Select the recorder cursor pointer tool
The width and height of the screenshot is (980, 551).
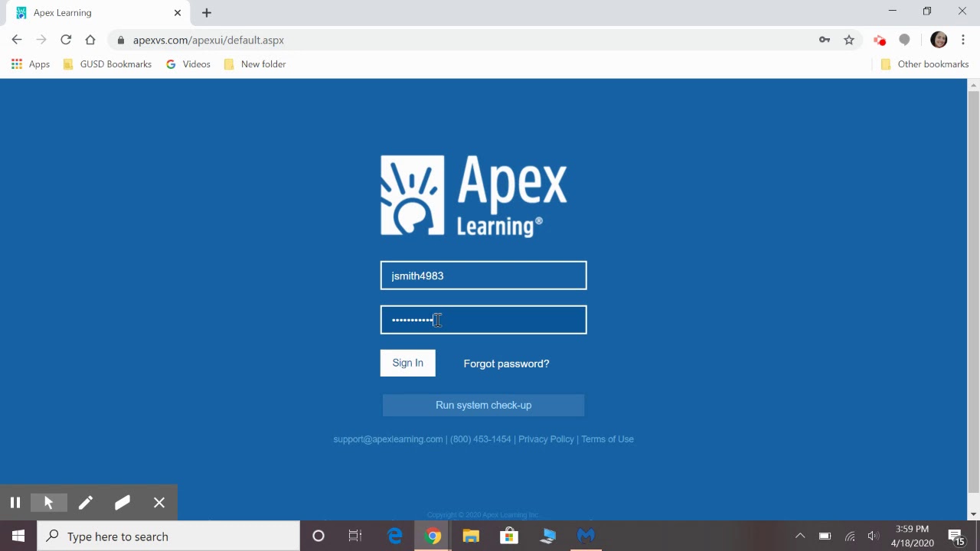49,503
